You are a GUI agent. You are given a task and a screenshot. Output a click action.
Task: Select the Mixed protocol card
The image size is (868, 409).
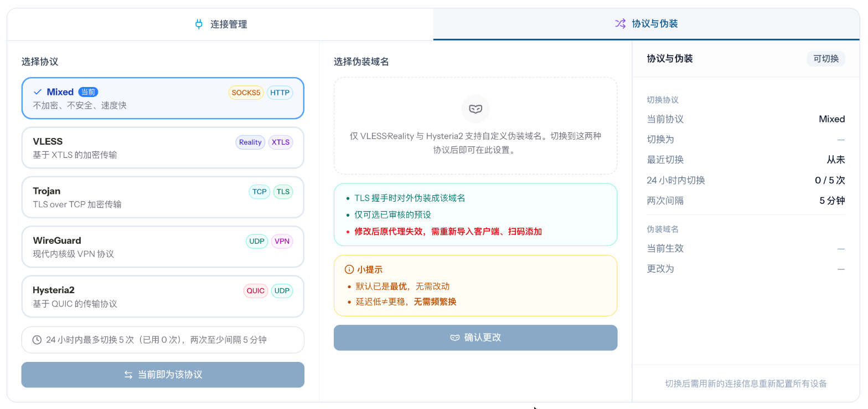[x=163, y=98]
